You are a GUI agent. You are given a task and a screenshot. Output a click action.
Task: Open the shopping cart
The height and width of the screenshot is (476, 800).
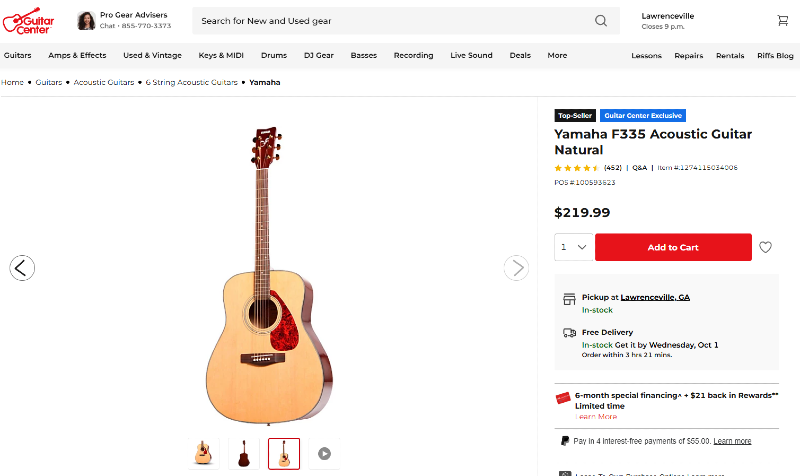coord(782,21)
